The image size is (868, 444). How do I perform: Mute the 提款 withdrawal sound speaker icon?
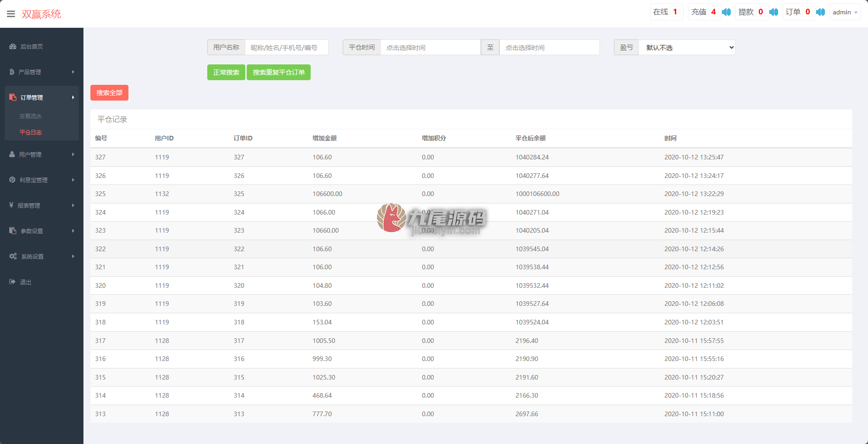pyautogui.click(x=773, y=12)
